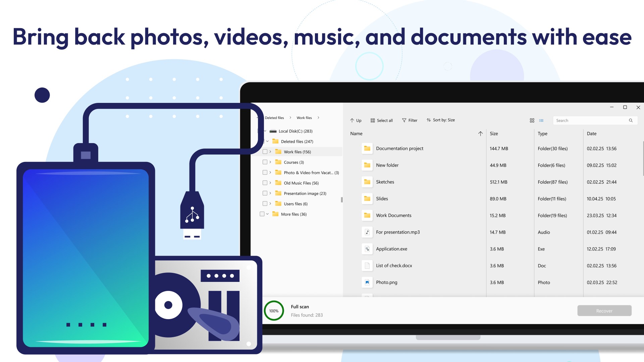Select the Application.exe file icon
This screenshot has height=362, width=644.
(367, 249)
